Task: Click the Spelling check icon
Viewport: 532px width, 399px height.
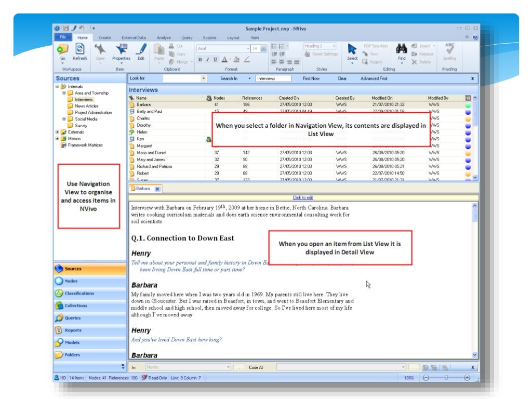Action: tap(449, 49)
